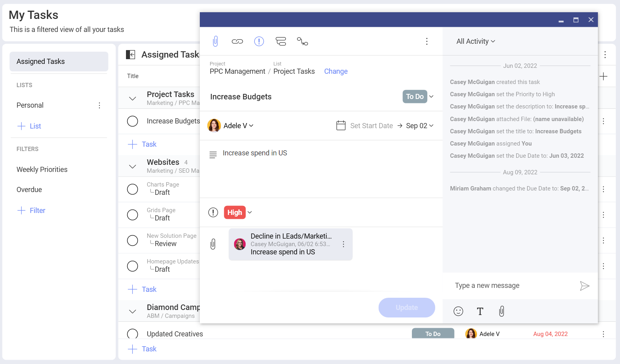
Task: Collapse the Project Tasks group
Action: coord(133,98)
